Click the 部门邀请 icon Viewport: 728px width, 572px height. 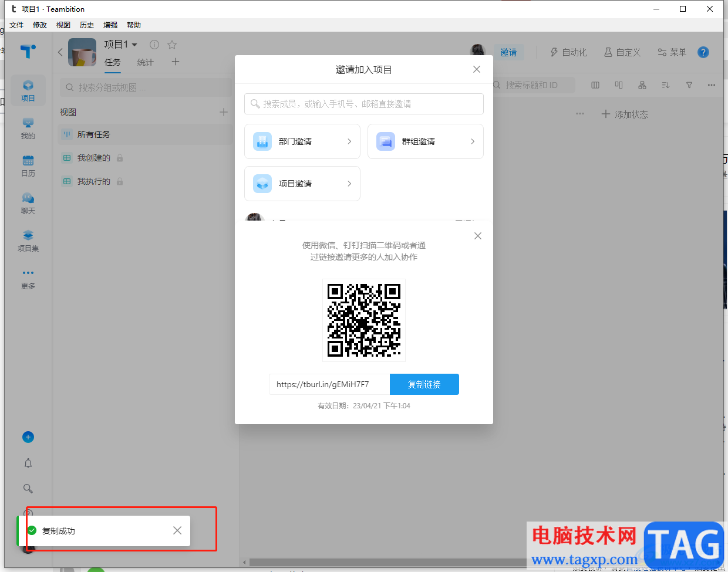[x=262, y=141]
